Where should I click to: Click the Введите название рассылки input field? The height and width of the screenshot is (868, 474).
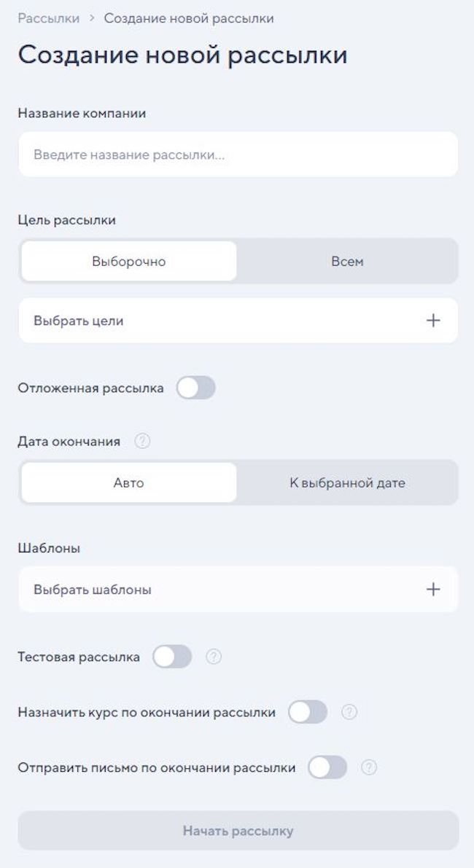[x=238, y=155]
